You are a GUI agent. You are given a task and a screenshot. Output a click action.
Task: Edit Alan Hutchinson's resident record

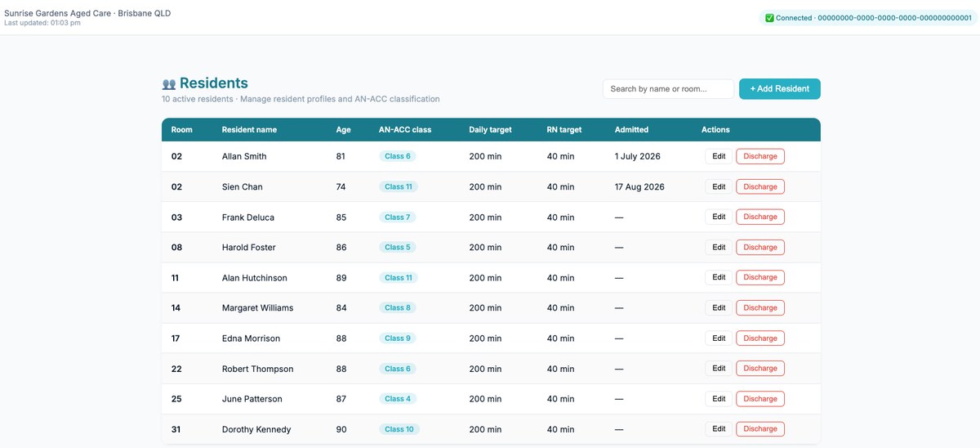point(719,277)
